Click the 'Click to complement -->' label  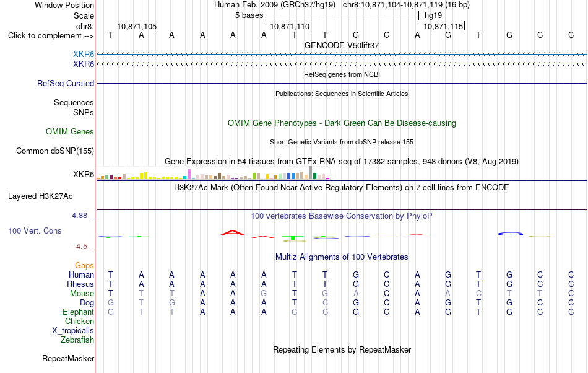(51, 36)
